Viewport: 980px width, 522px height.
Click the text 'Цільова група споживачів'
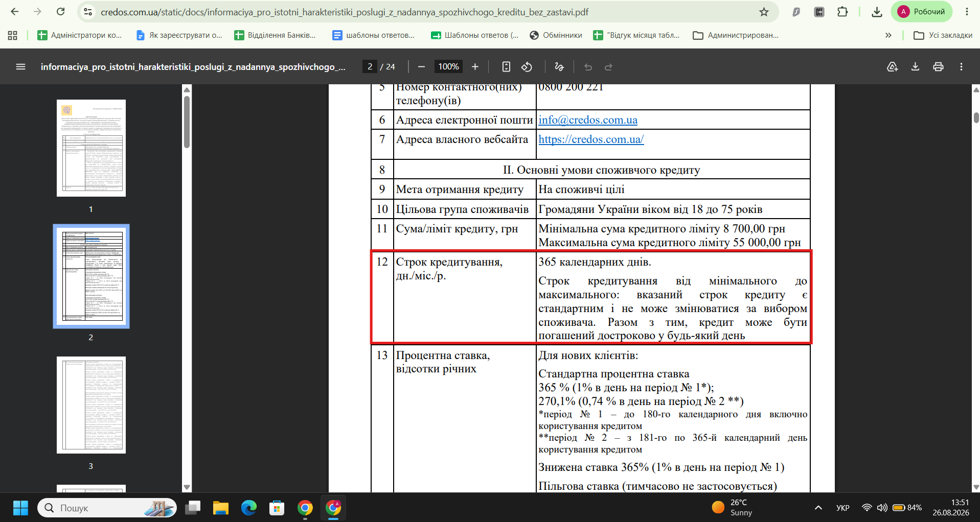[462, 209]
